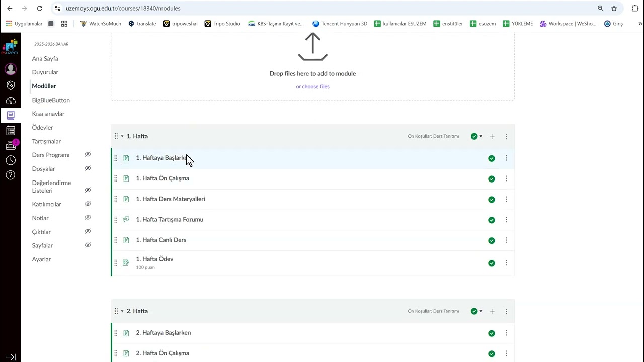The height and width of the screenshot is (362, 644).
Task: Open the account avatar icon in sidebar
Action: [x=10, y=69]
